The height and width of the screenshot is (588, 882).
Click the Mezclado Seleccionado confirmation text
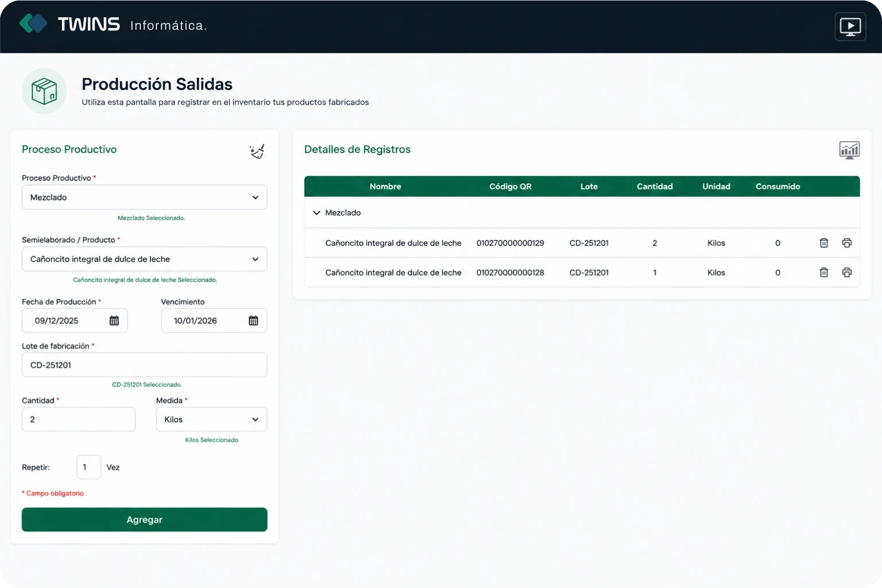pos(151,218)
